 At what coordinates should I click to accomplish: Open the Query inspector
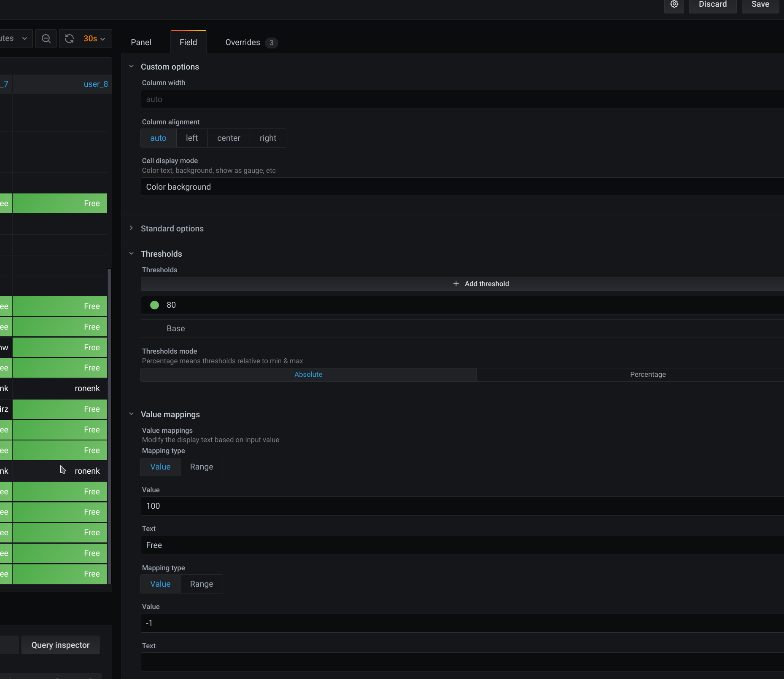pyautogui.click(x=60, y=645)
